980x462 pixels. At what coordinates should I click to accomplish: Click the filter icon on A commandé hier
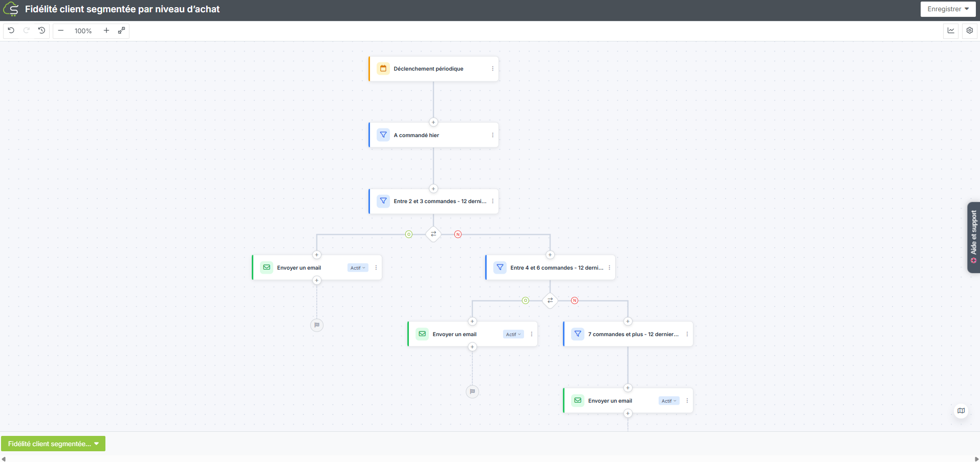tap(383, 135)
